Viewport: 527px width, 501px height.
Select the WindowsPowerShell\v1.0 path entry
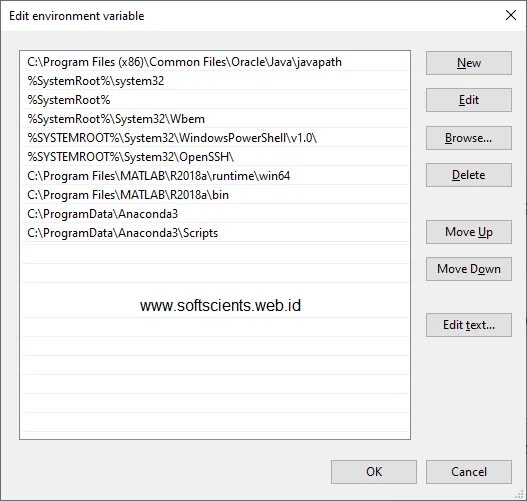coord(216,138)
